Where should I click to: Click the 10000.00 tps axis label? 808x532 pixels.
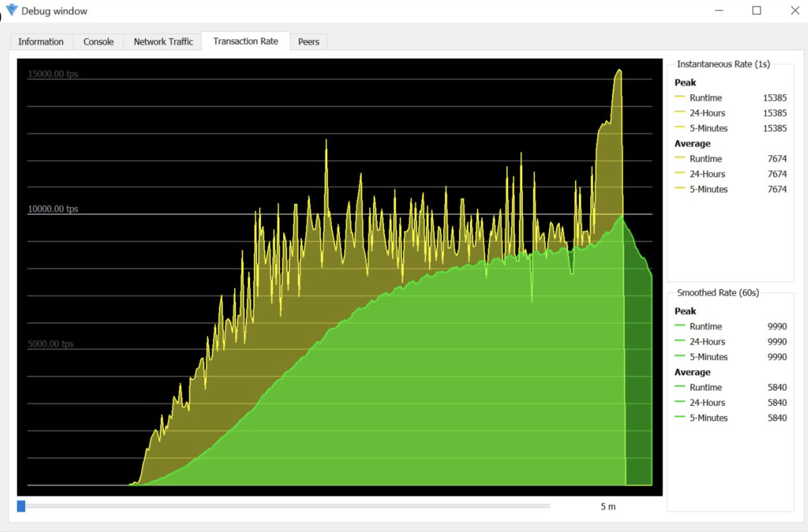(53, 209)
